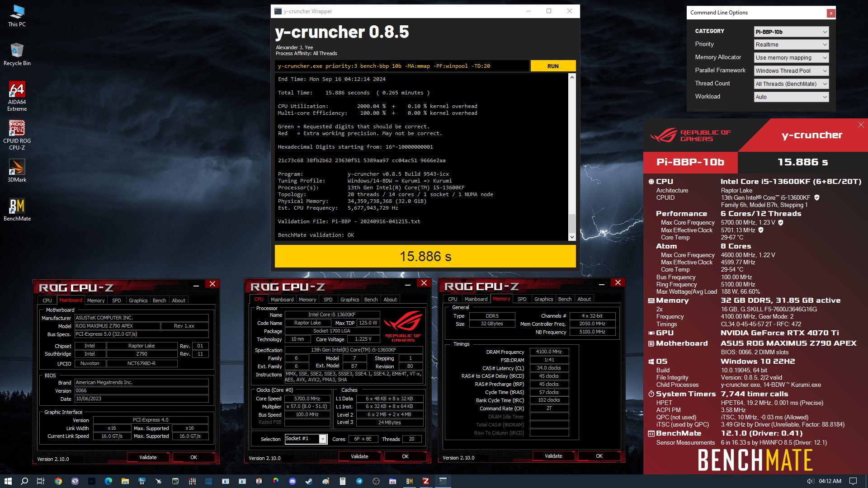Screen dimensions: 868x488
Task: Open About tab in the CPU-tab CPU-Z window
Action: (x=390, y=300)
